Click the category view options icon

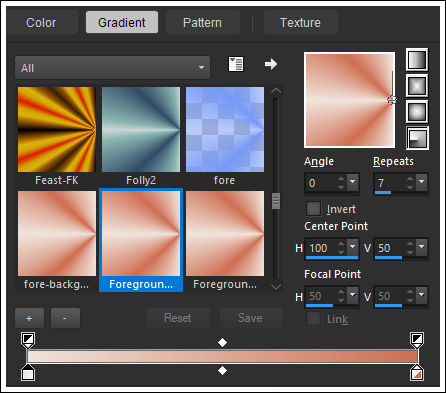[236, 64]
